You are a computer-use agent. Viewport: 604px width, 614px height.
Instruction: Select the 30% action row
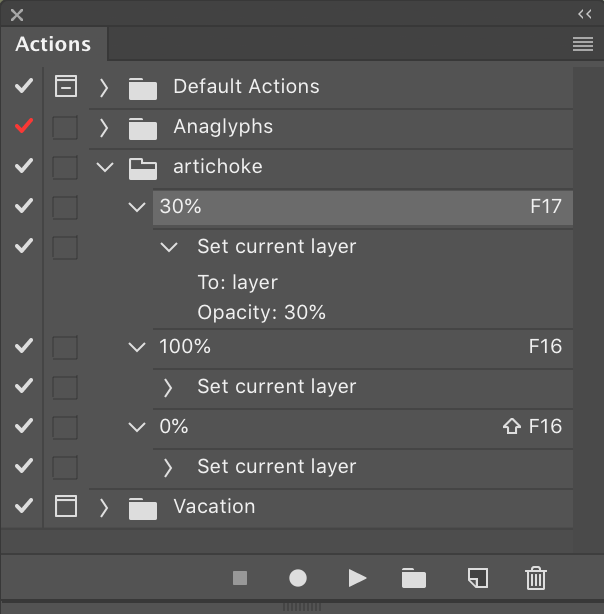click(x=363, y=207)
